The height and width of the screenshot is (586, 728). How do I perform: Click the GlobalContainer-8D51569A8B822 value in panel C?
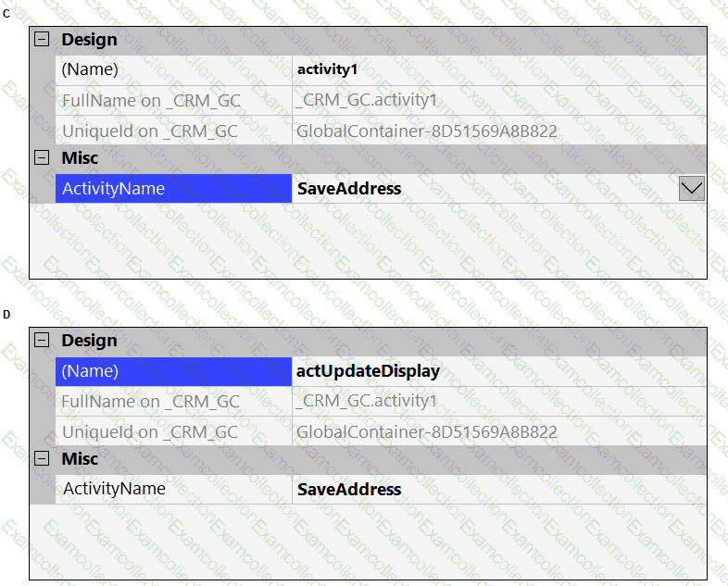pyautogui.click(x=427, y=131)
